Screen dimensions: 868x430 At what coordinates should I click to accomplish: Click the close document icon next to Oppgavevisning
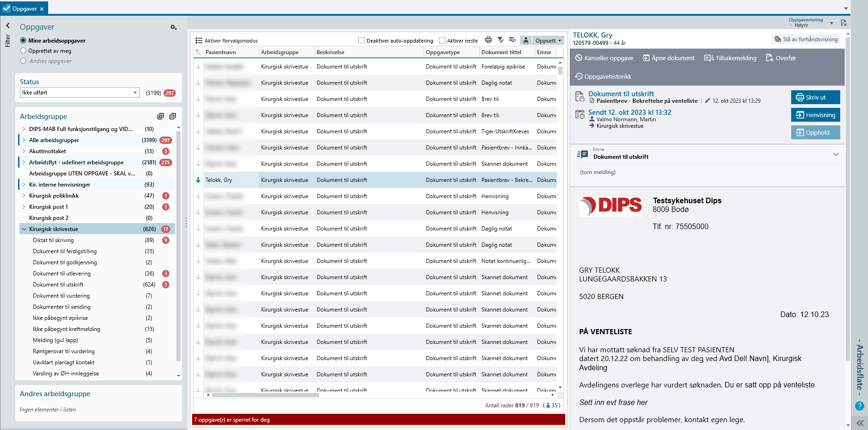pos(844,23)
